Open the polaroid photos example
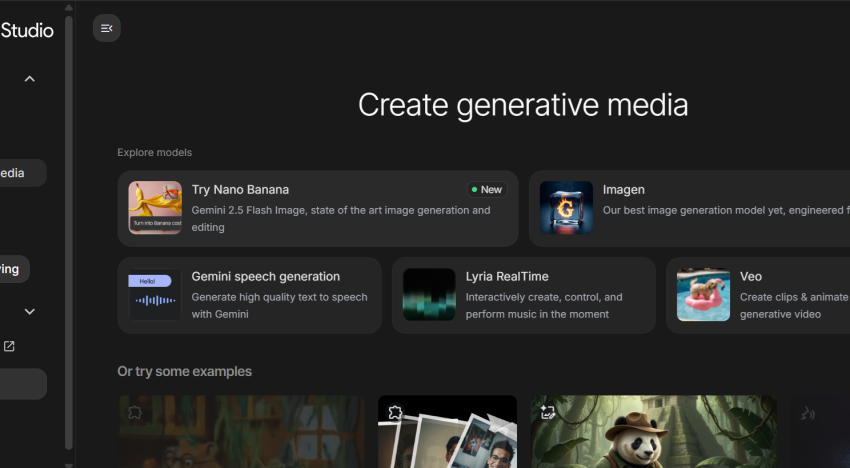Viewport: 850px width, 468px height. 447,432
